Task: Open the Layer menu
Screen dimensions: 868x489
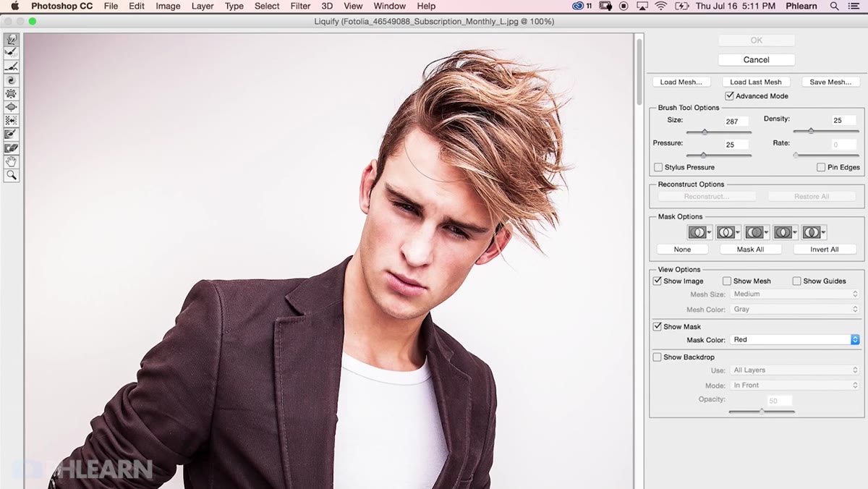Action: (x=203, y=6)
